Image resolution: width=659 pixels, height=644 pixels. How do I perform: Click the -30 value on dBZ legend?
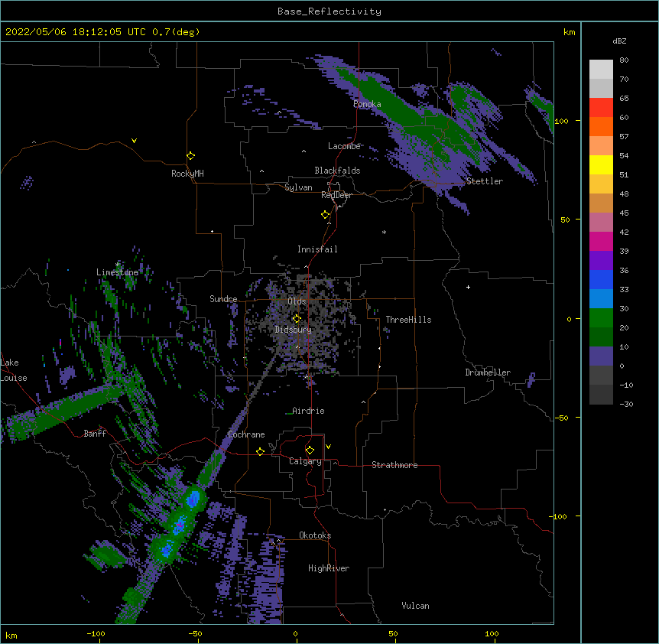tap(626, 404)
